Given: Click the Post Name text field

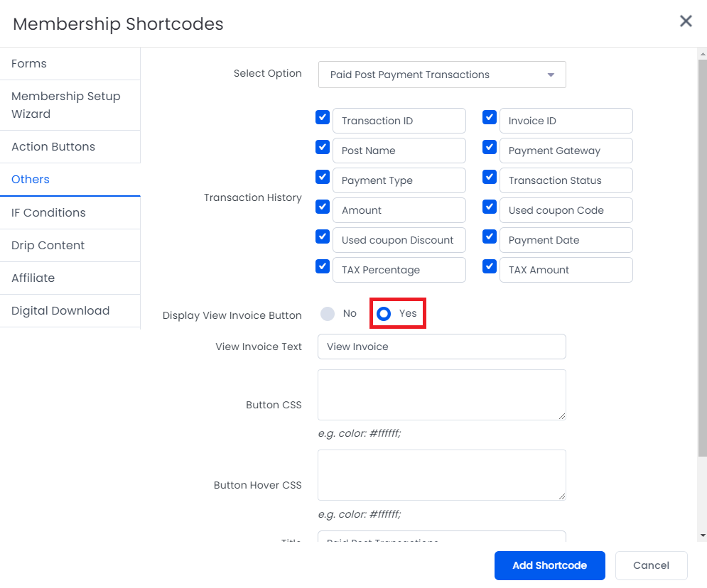Looking at the screenshot, I should click(399, 151).
